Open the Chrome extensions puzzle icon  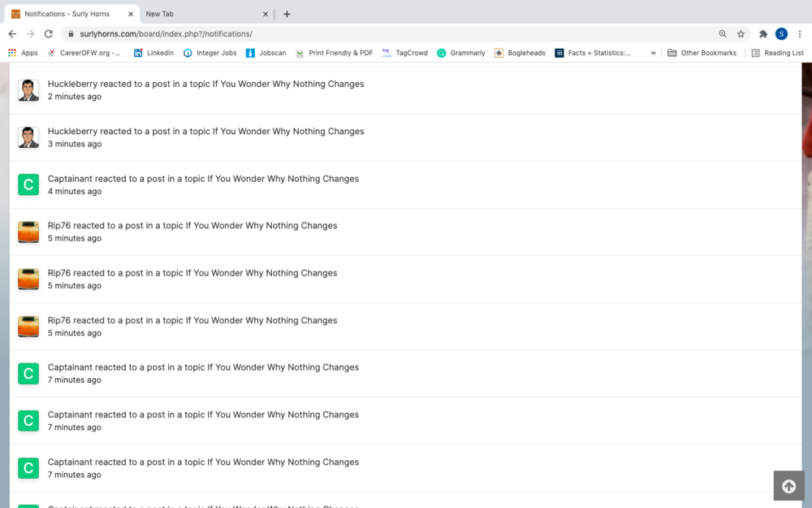click(x=763, y=34)
